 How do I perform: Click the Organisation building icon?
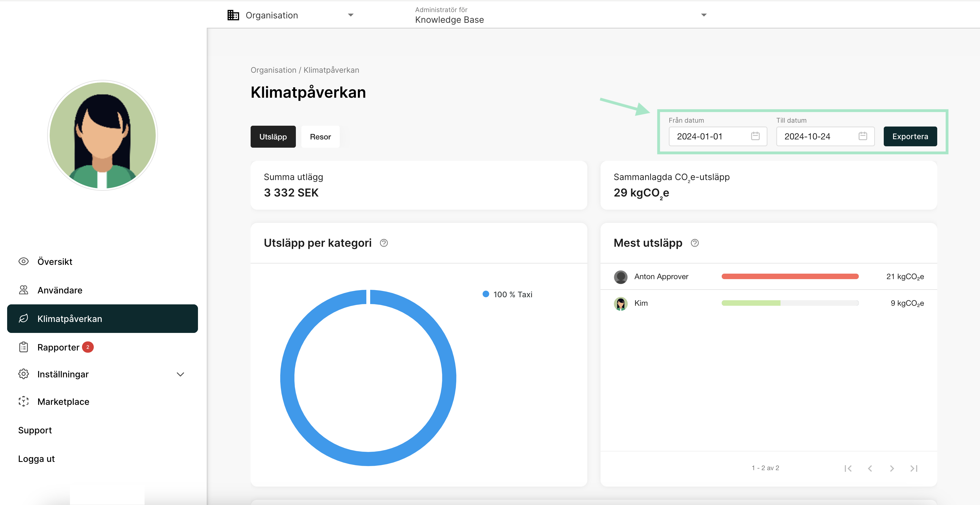233,15
